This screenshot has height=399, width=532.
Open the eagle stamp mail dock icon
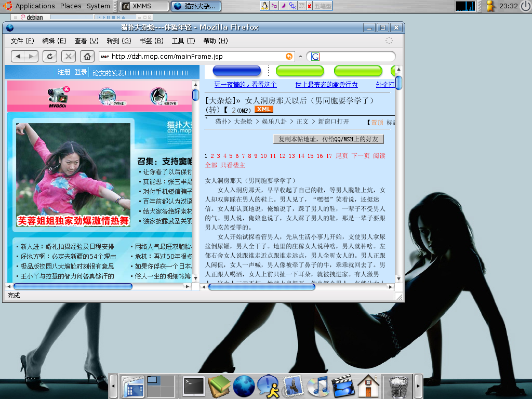coord(293,386)
